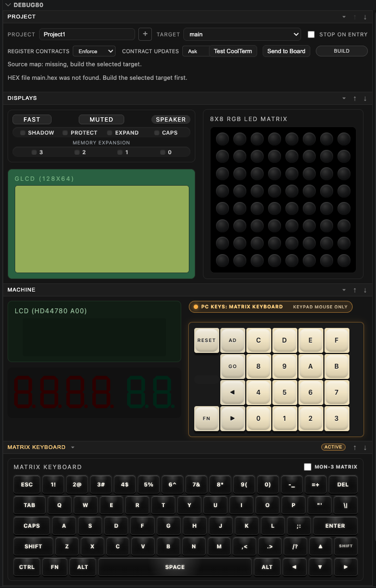
Task: Click the DEL key on matrix keyboard
Action: 343,484
